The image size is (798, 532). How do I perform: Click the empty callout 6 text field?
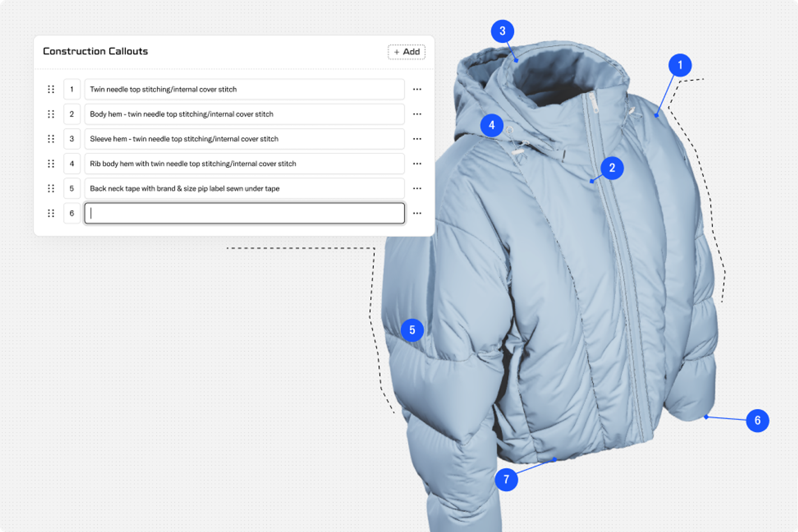point(244,213)
